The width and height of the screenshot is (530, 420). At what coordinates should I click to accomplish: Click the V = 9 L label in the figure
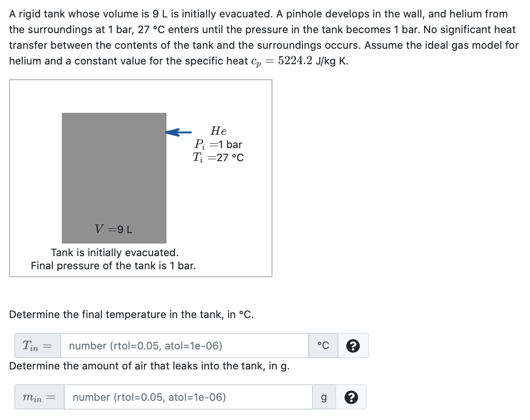click(113, 228)
